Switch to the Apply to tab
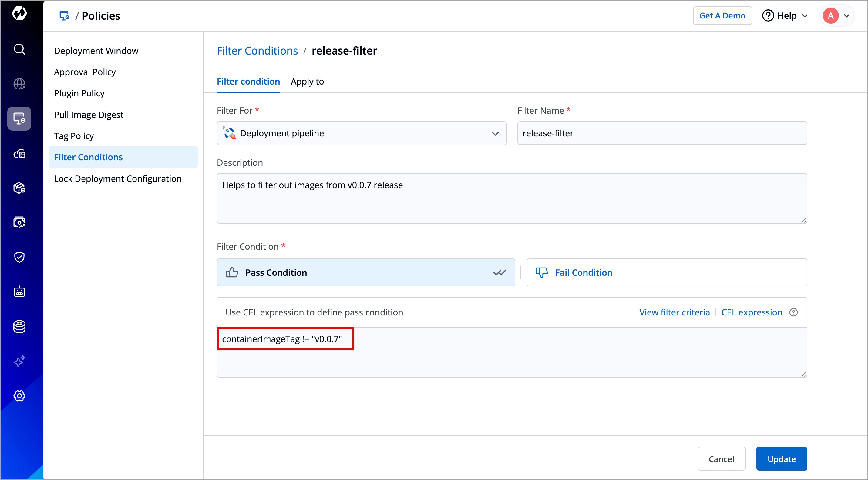This screenshot has width=868, height=480. point(307,82)
